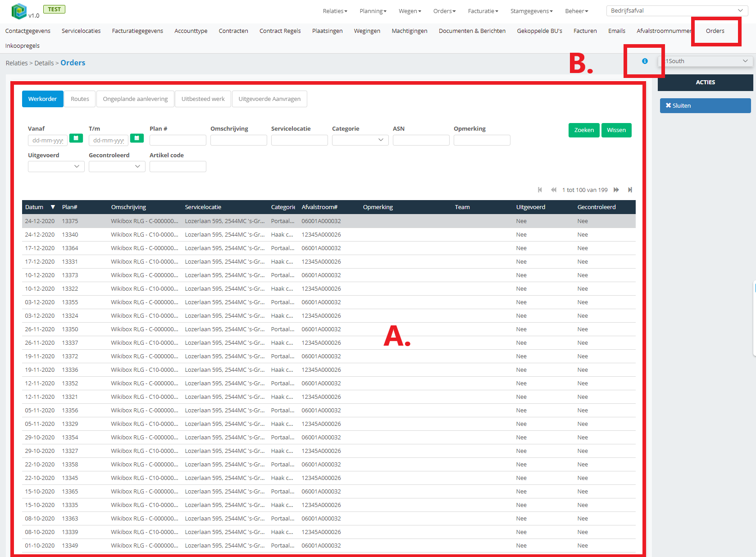The image size is (756, 557).
Task: Open the Plaatsingen section
Action: pyautogui.click(x=327, y=31)
